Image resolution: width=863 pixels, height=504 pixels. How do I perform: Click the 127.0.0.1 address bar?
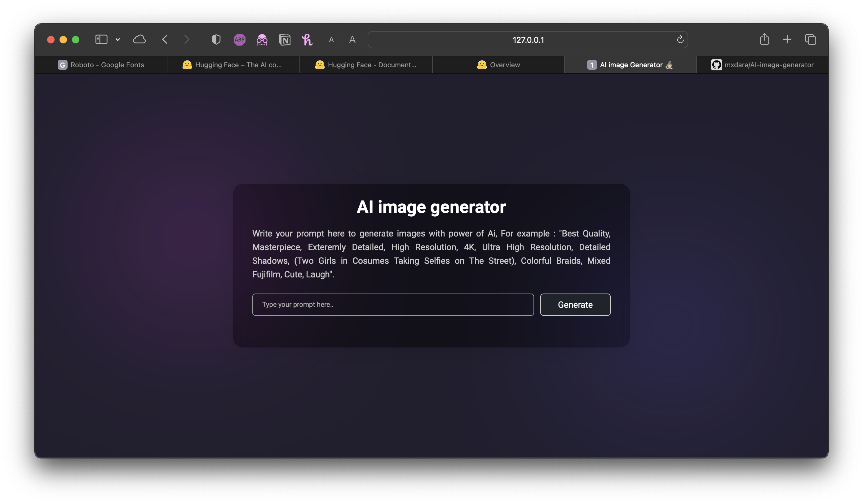point(527,40)
